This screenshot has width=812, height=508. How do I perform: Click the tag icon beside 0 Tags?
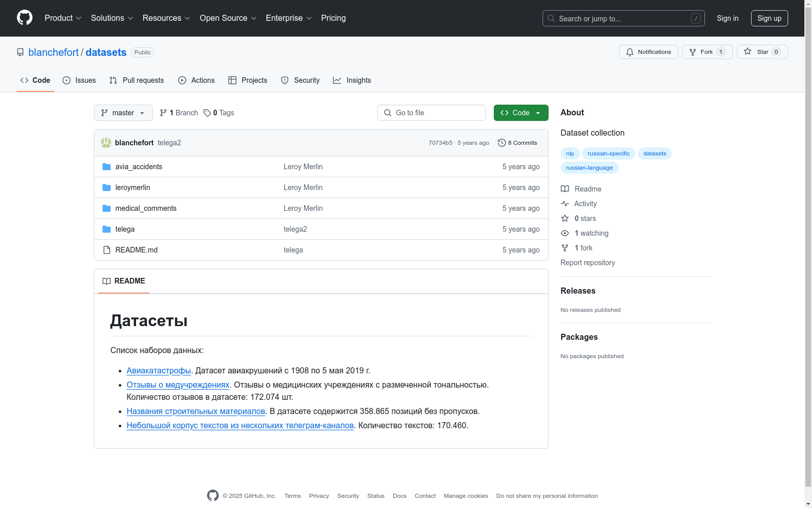(x=207, y=113)
